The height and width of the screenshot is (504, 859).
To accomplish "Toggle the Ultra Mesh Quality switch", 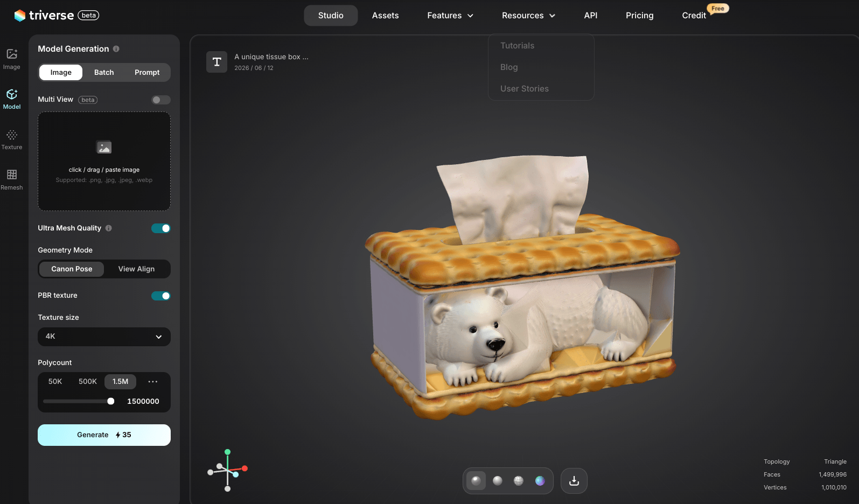I will tap(160, 228).
